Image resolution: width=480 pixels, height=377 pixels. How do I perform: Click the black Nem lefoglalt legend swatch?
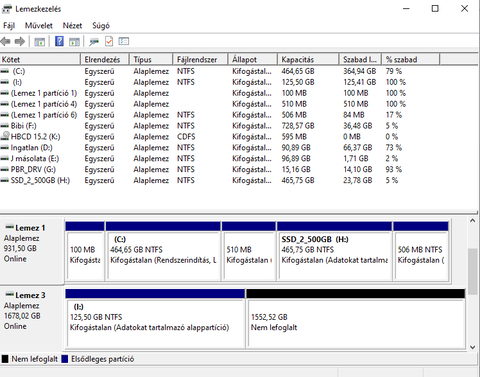pos(5,359)
